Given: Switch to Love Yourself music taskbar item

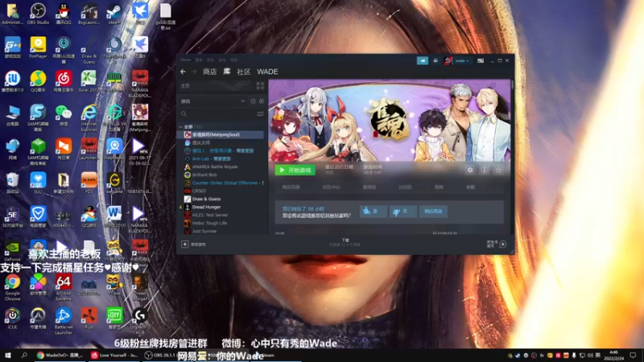Looking at the screenshot, I should tap(114, 356).
